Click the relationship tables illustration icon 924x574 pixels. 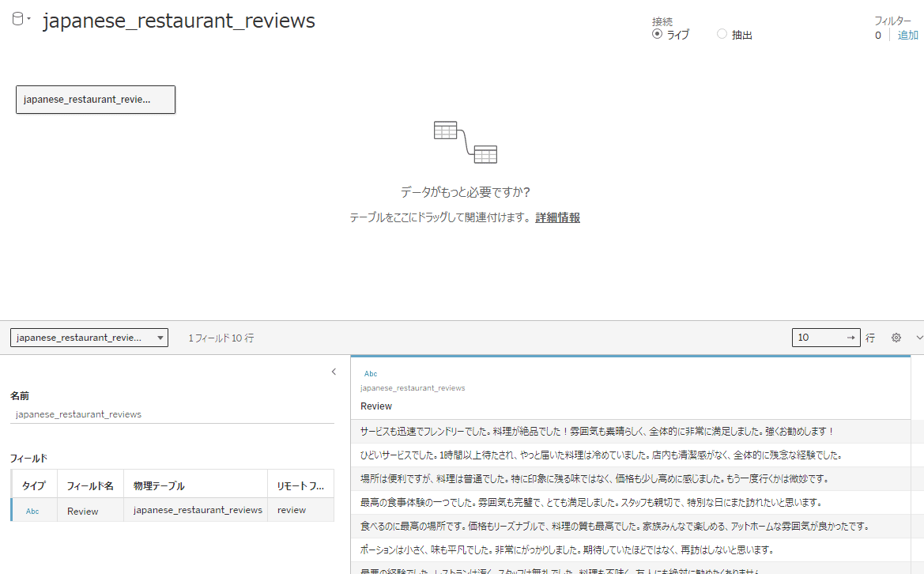click(x=465, y=142)
